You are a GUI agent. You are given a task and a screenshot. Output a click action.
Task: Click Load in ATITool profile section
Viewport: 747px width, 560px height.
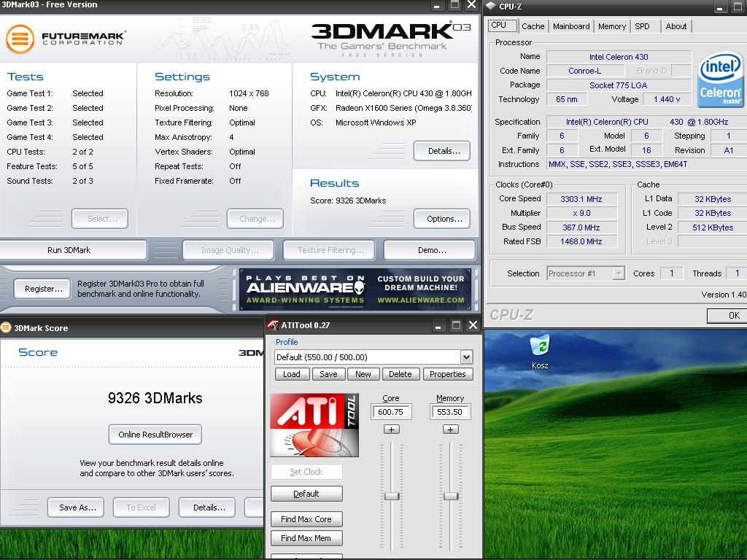(292, 374)
